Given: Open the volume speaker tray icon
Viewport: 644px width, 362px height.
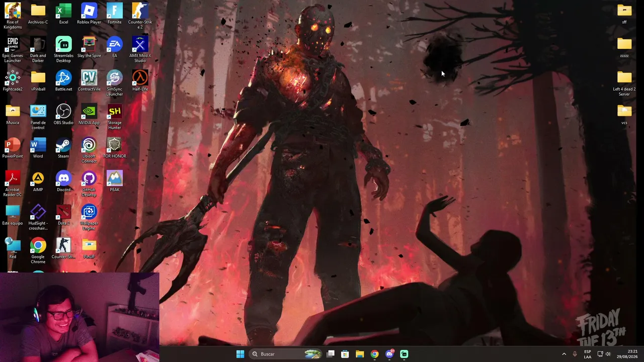Looking at the screenshot, I should coord(608,354).
